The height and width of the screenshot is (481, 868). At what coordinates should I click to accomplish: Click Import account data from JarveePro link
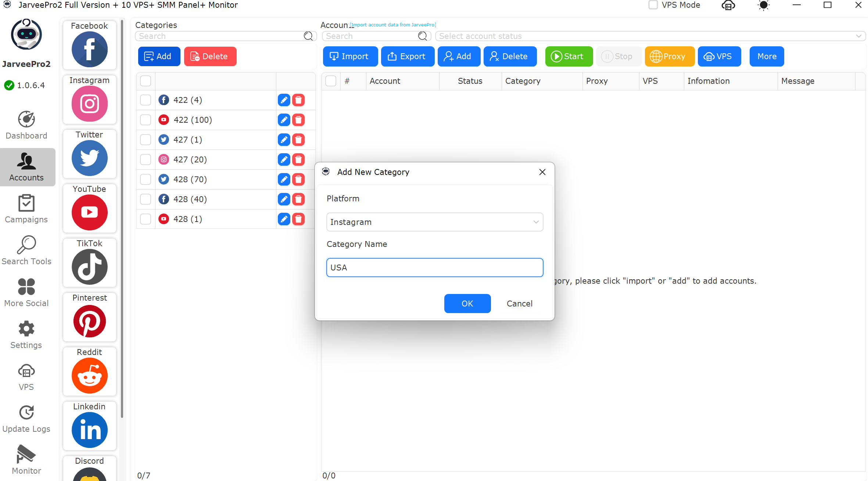coord(392,25)
